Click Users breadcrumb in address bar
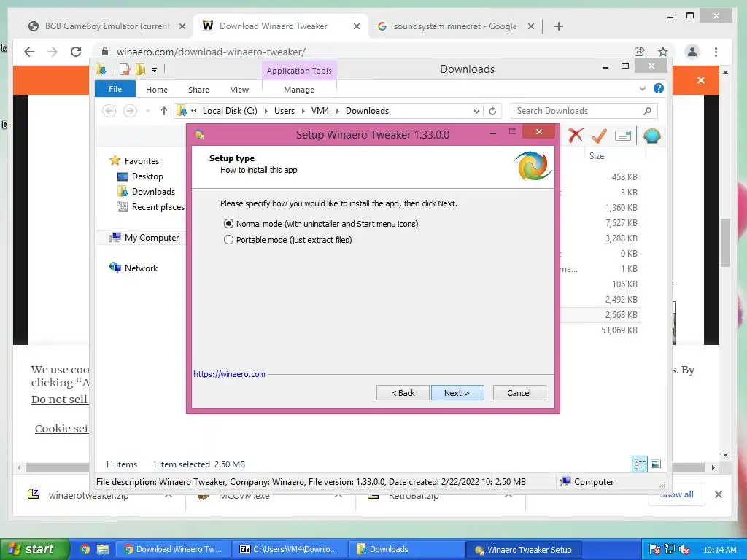 click(285, 111)
